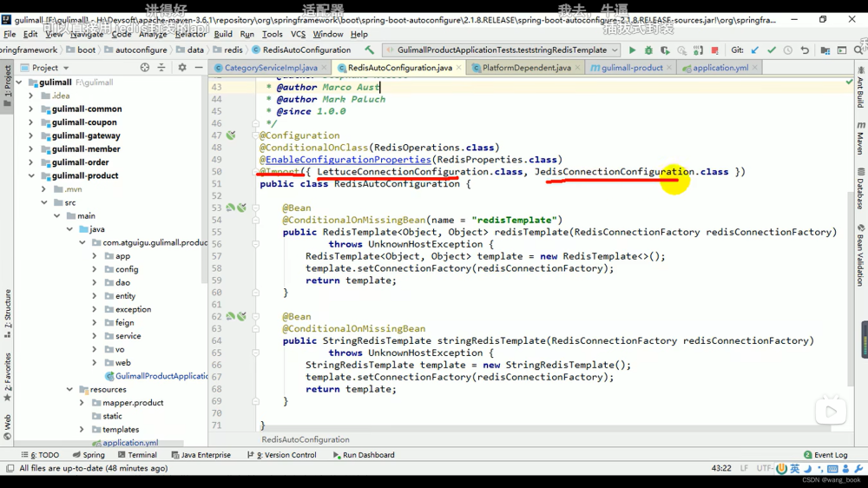The image size is (868, 488).
Task: Follow EnableConfigurationProperties link in code
Action: (348, 160)
